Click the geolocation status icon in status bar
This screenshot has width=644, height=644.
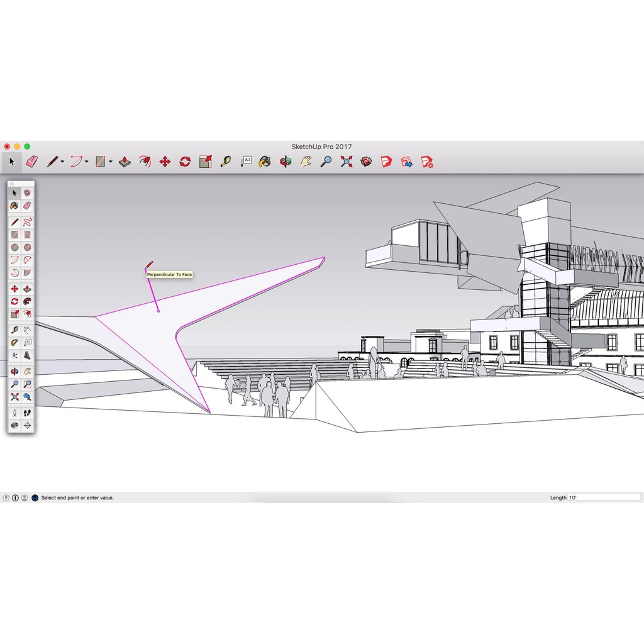pyautogui.click(x=6, y=497)
